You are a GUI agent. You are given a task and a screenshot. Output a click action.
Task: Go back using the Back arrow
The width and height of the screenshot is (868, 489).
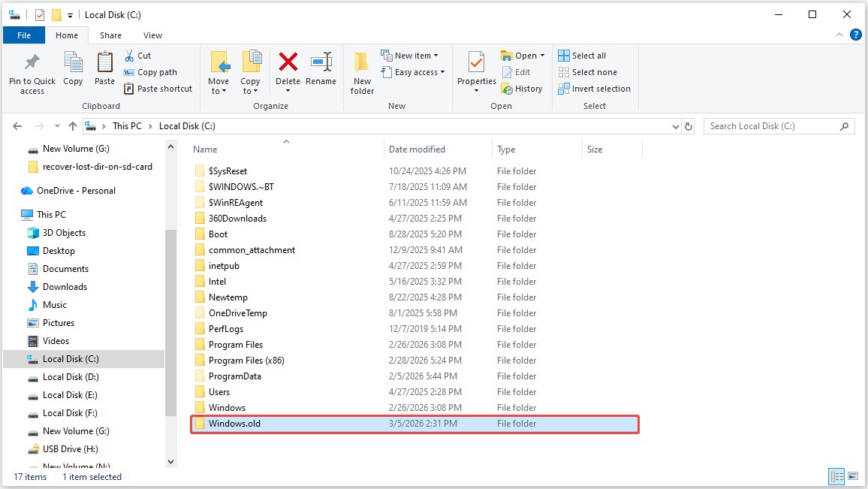(x=17, y=126)
